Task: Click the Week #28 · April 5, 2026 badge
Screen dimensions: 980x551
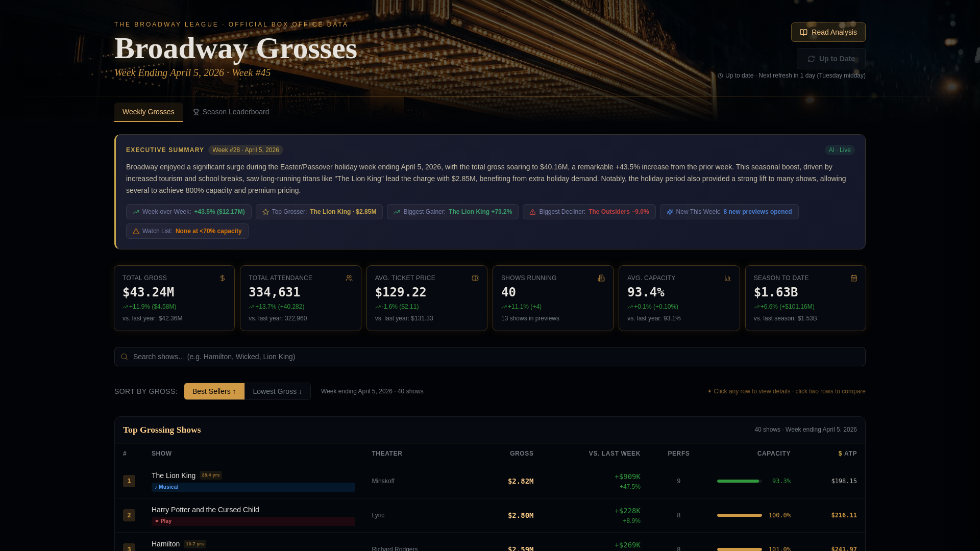Action: (246, 150)
